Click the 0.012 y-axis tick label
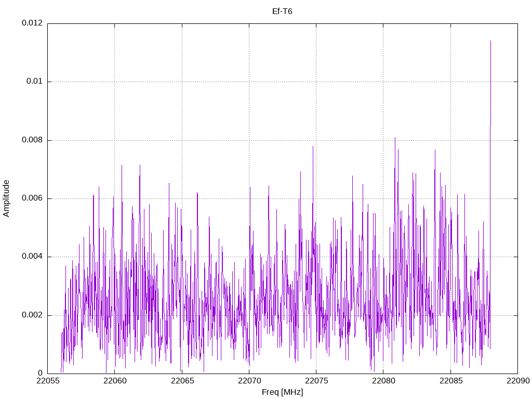The width and height of the screenshot is (532, 399). (32, 23)
